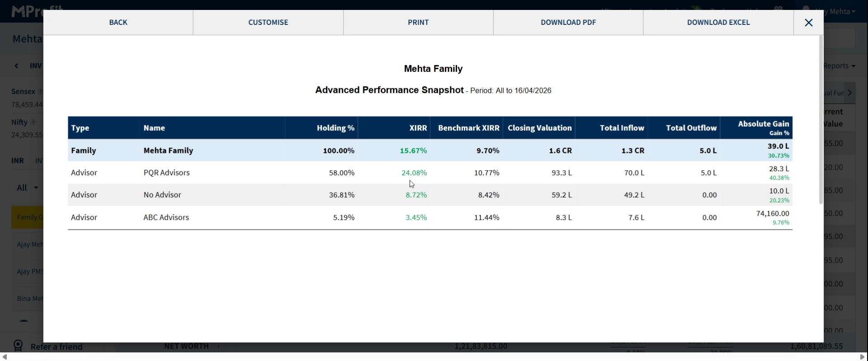Click the left chevron beside INV
This screenshot has height=361, width=868.
click(17, 66)
